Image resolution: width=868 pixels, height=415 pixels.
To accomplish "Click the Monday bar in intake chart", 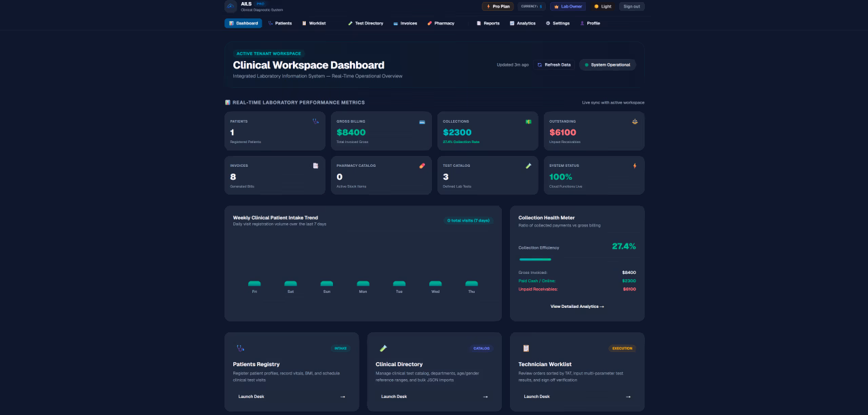I will click(363, 283).
